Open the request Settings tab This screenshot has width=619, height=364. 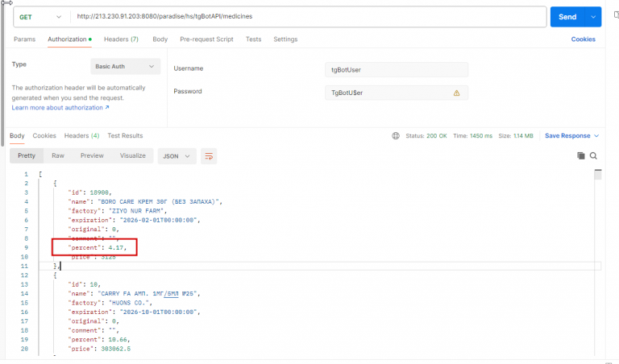285,39
